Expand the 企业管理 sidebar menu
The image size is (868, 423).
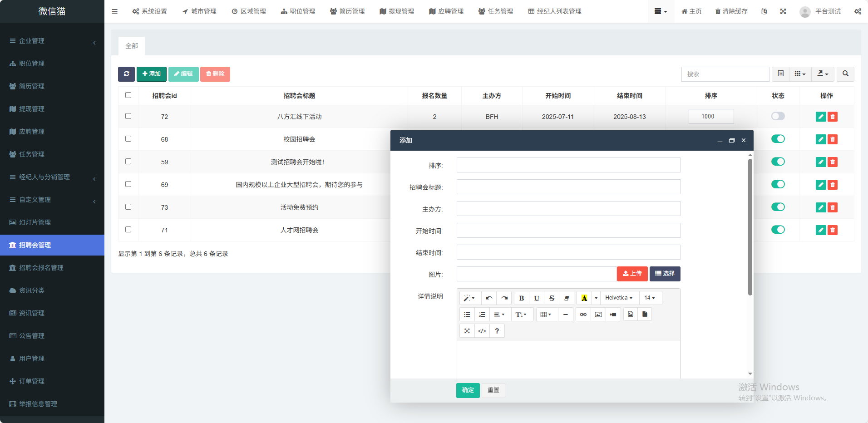click(52, 41)
